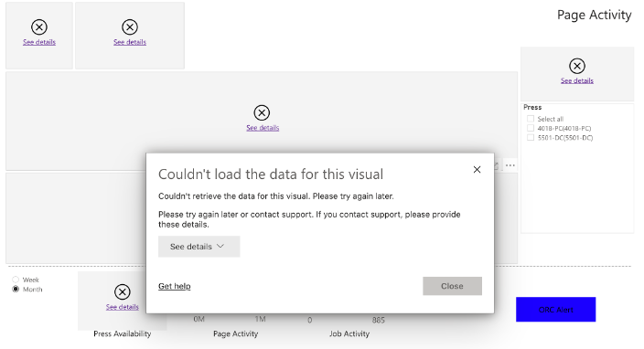This screenshot has width=644, height=349.
Task: Click the blue ORC Alert button
Action: tap(555, 310)
